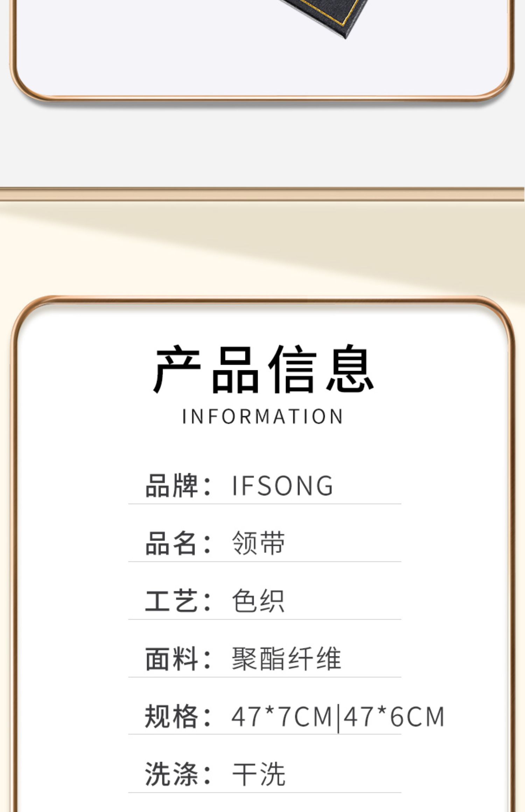
Task: Click the 产品信息 heading
Action: (263, 369)
